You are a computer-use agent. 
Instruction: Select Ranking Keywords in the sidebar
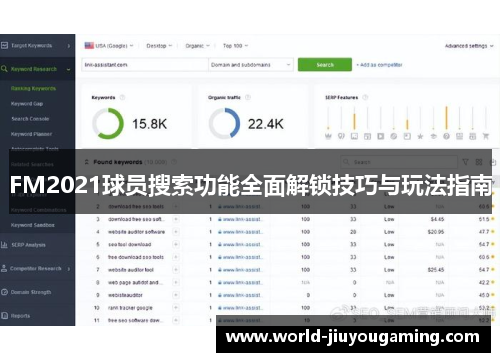pyautogui.click(x=33, y=88)
